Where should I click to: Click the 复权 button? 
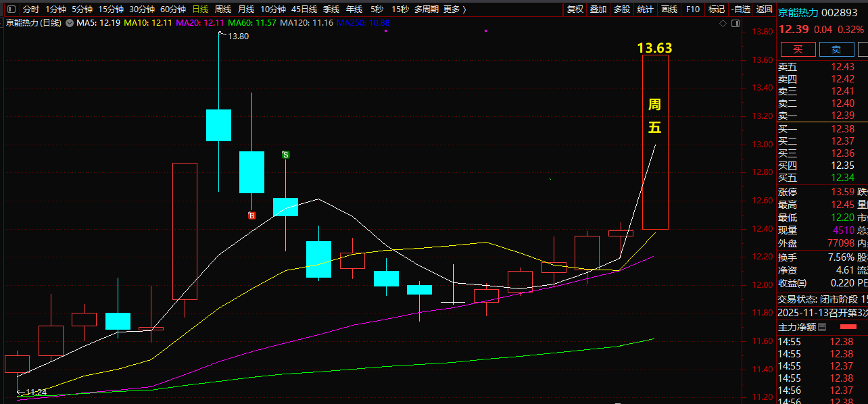[x=575, y=9]
